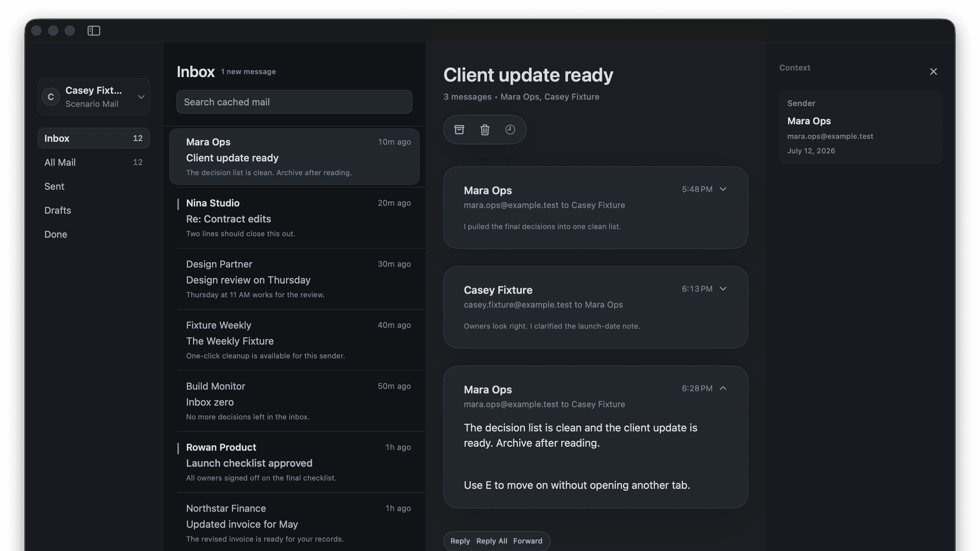Open account switcher chevron

tap(141, 97)
